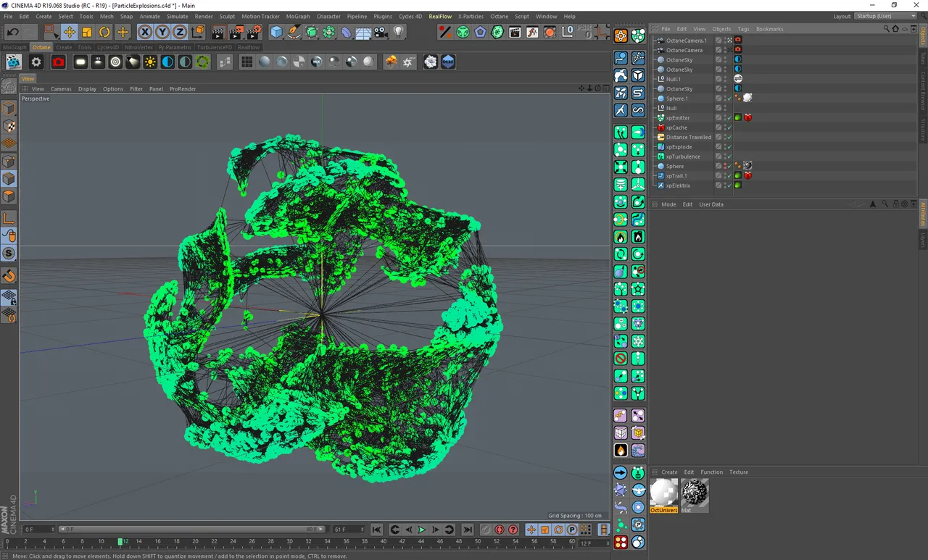Add a Cube primitive object
The height and width of the screenshot is (560, 928).
tap(276, 32)
